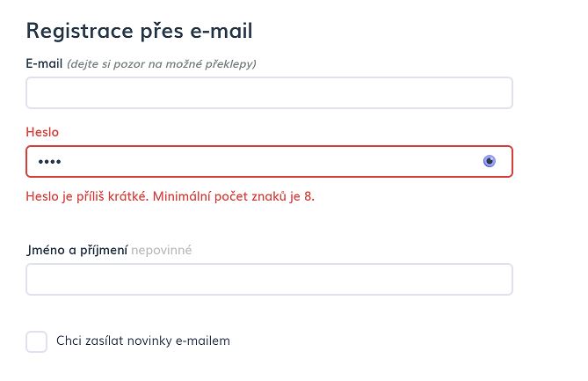The image size is (588, 381).
Task: Enable the newsletter checkbox
Action: click(36, 341)
